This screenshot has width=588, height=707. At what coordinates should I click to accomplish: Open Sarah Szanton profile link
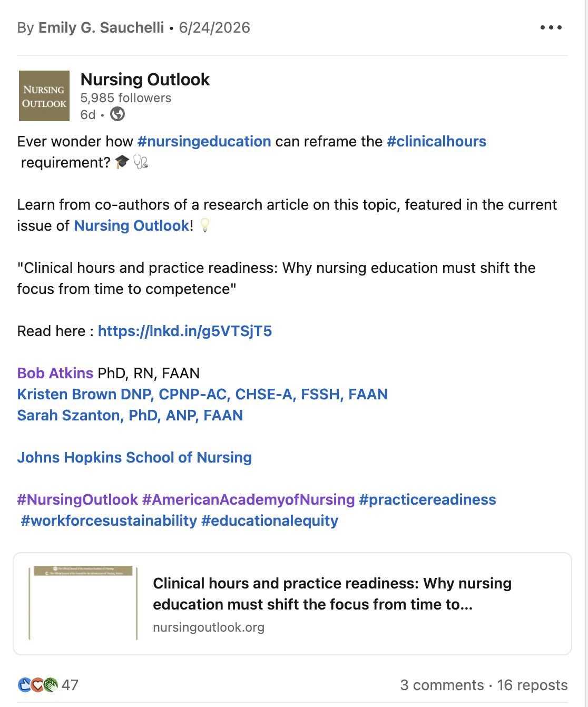click(x=130, y=415)
